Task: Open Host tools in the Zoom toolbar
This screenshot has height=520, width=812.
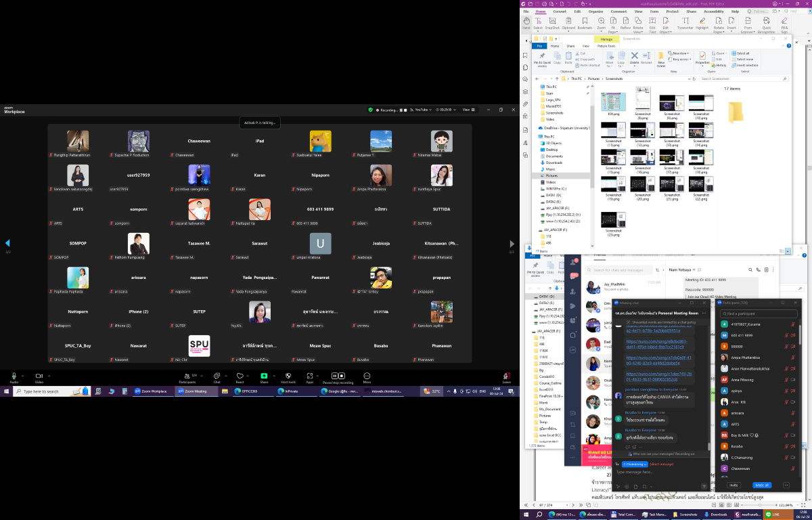Action: point(288,377)
